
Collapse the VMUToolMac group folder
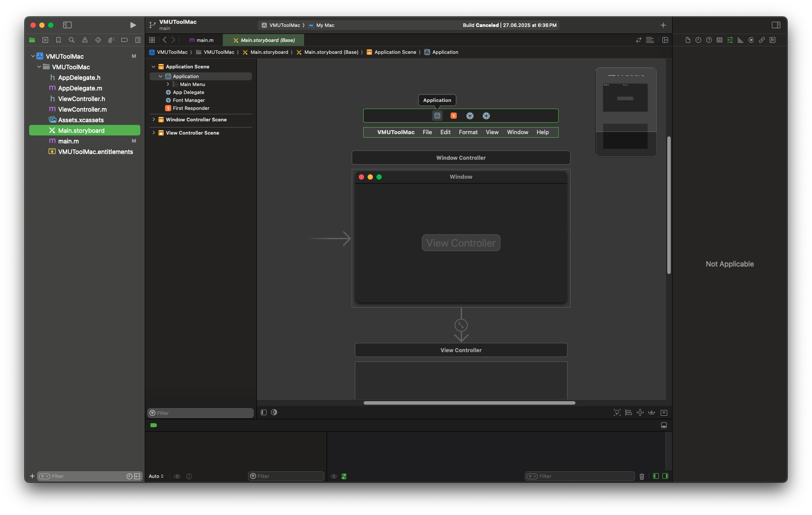tap(39, 67)
